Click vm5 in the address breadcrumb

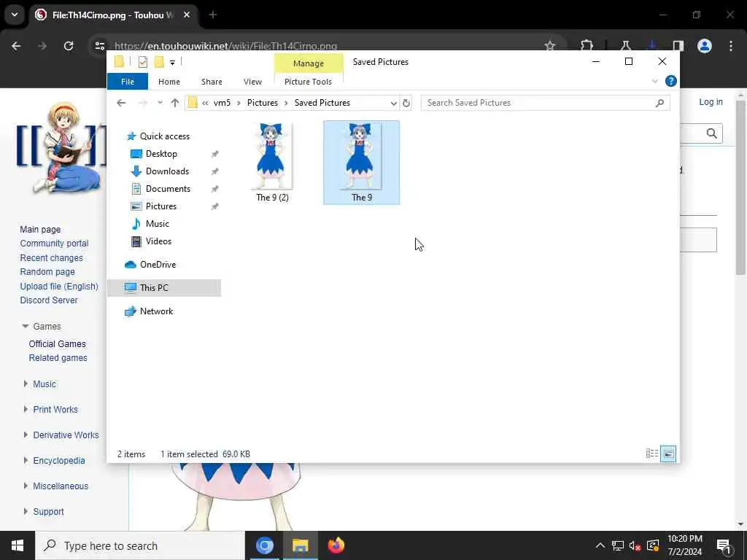(222, 103)
